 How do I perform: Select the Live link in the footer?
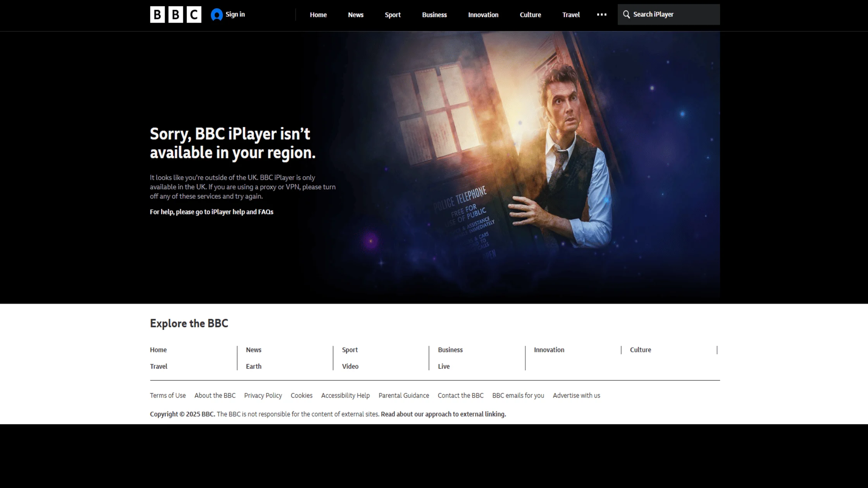[443, 366]
